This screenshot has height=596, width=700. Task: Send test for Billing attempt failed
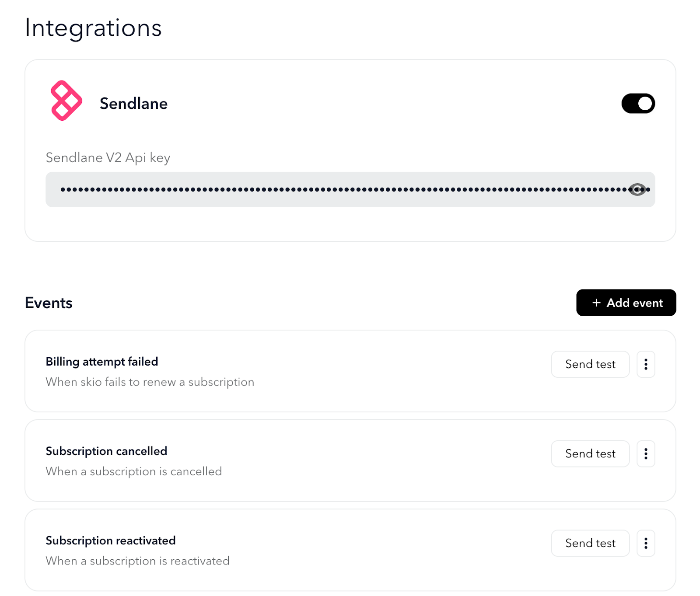pos(590,364)
